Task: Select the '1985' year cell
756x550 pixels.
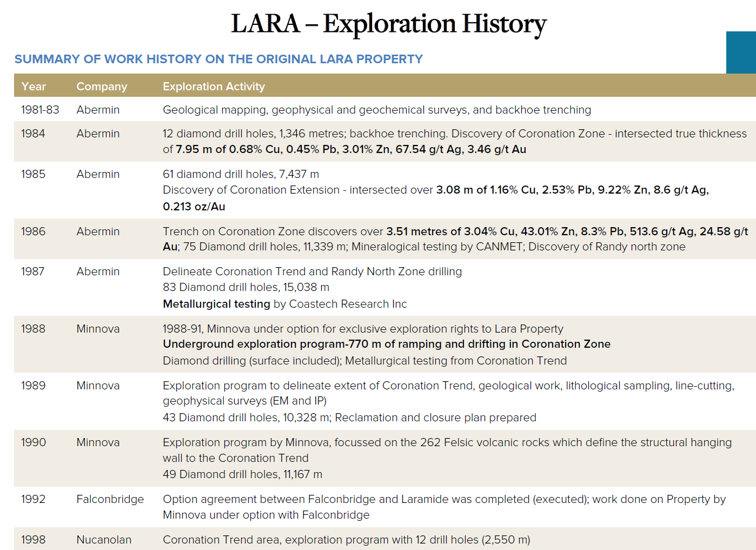Action: 33,174
